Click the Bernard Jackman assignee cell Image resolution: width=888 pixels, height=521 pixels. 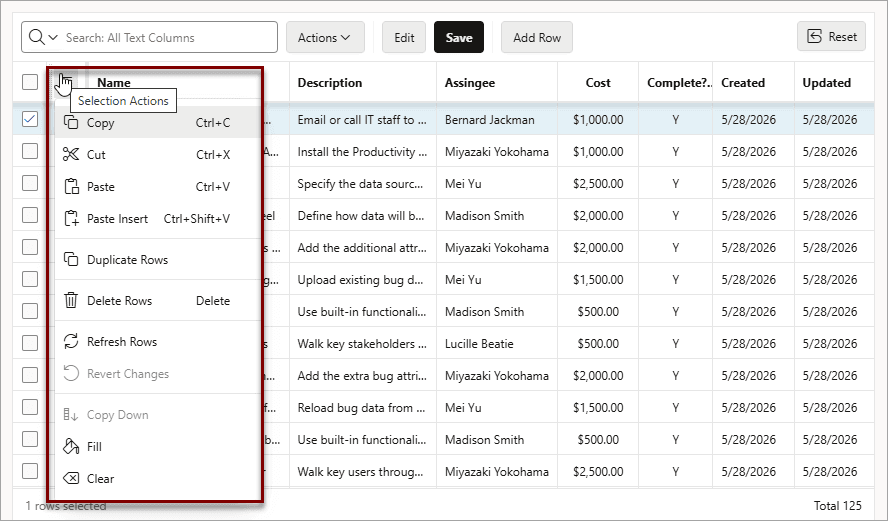(x=497, y=119)
